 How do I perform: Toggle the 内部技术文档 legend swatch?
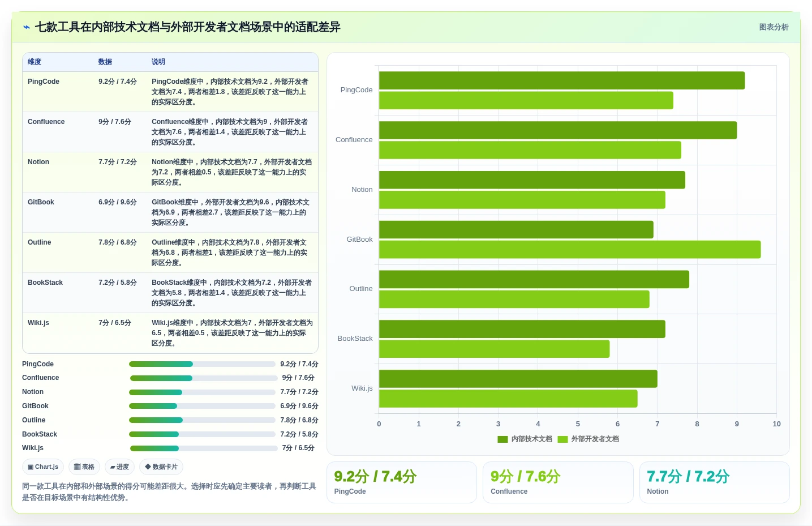click(x=502, y=439)
